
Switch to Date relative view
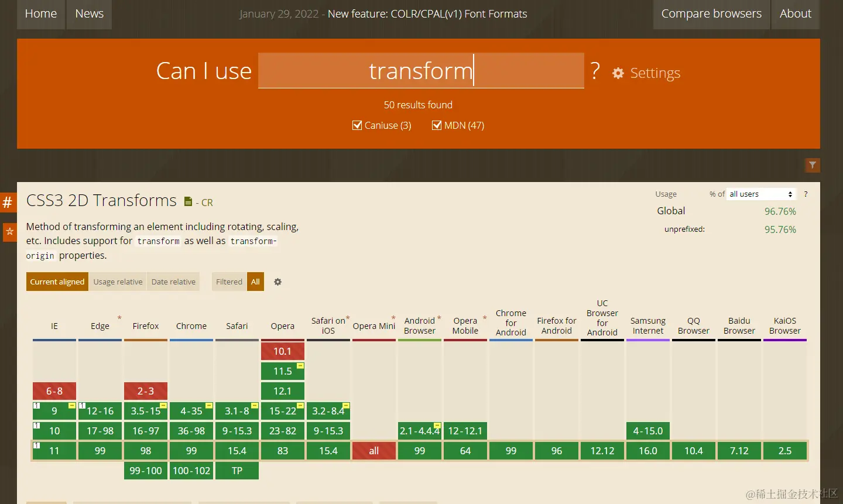point(173,282)
